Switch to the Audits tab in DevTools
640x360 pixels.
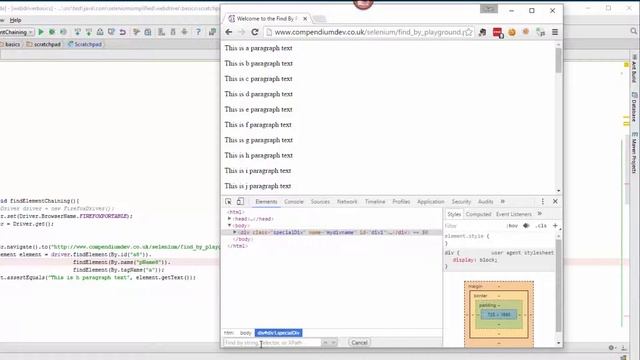pyautogui.click(x=485, y=202)
